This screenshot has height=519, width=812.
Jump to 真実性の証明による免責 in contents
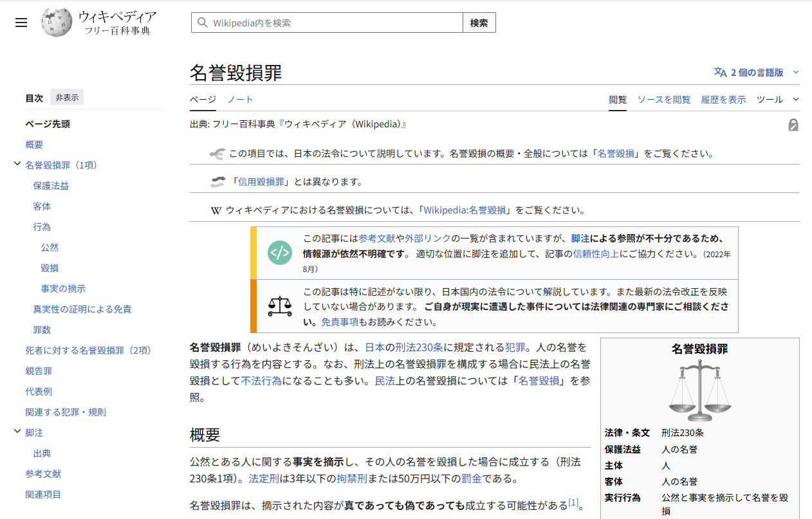[x=82, y=309]
